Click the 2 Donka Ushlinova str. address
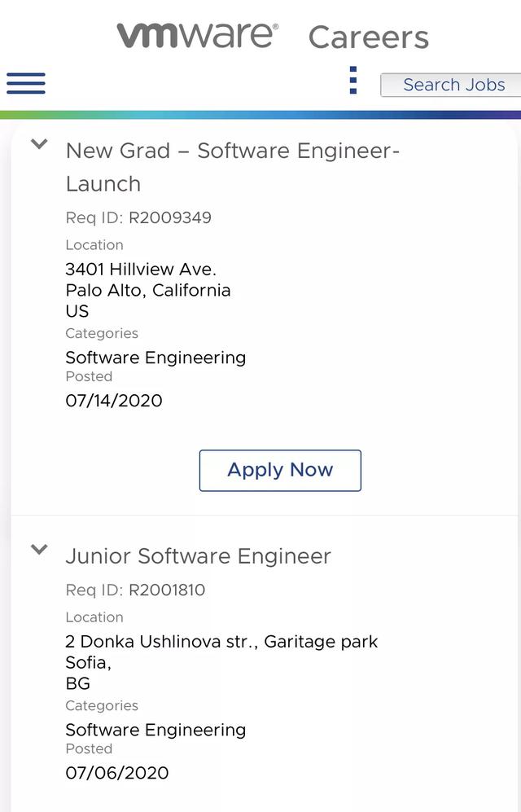Image resolution: width=521 pixels, height=812 pixels. click(221, 641)
